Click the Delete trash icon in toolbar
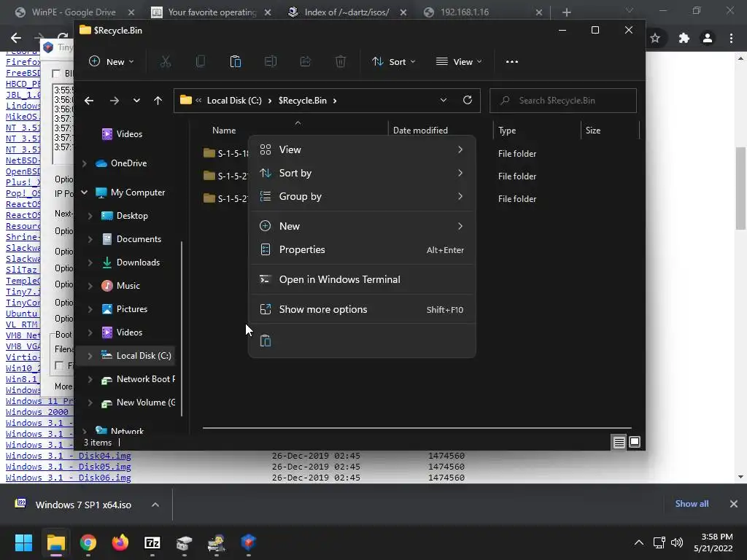This screenshot has height=560, width=747. 341,61
